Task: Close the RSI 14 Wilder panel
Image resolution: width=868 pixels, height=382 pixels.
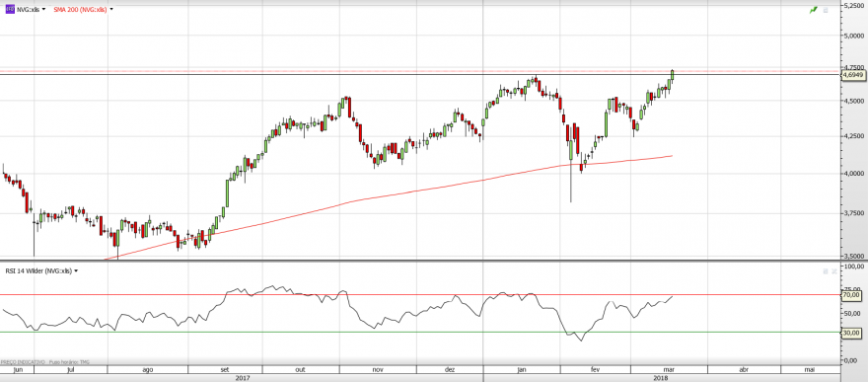Action: point(834,270)
